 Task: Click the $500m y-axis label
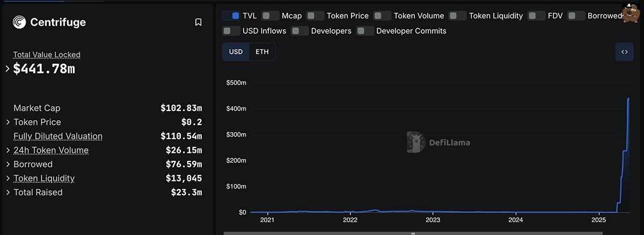click(236, 83)
